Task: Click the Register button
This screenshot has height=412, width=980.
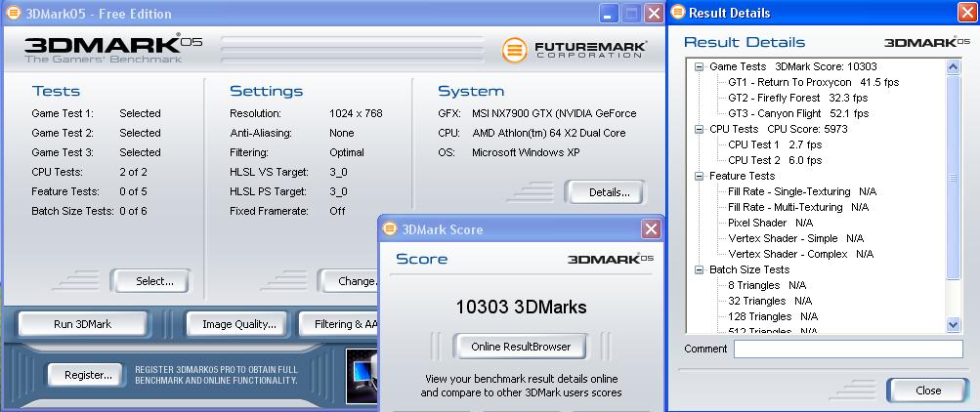Action: click(88, 375)
